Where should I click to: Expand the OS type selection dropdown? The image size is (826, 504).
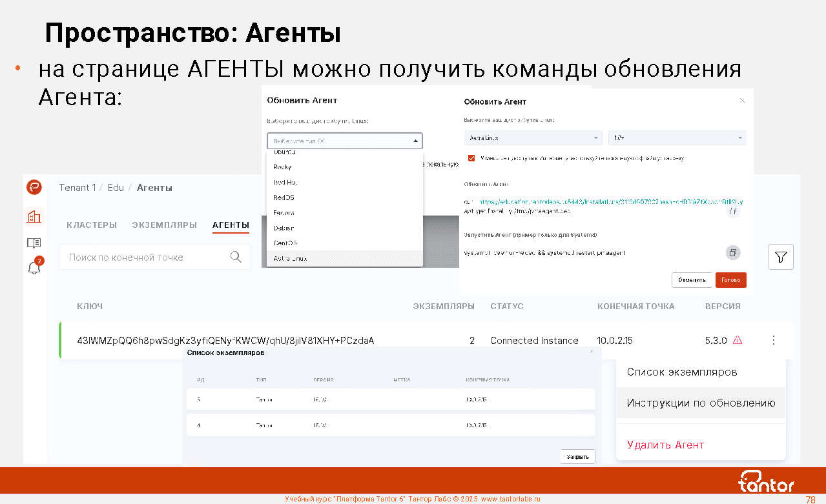click(x=344, y=141)
